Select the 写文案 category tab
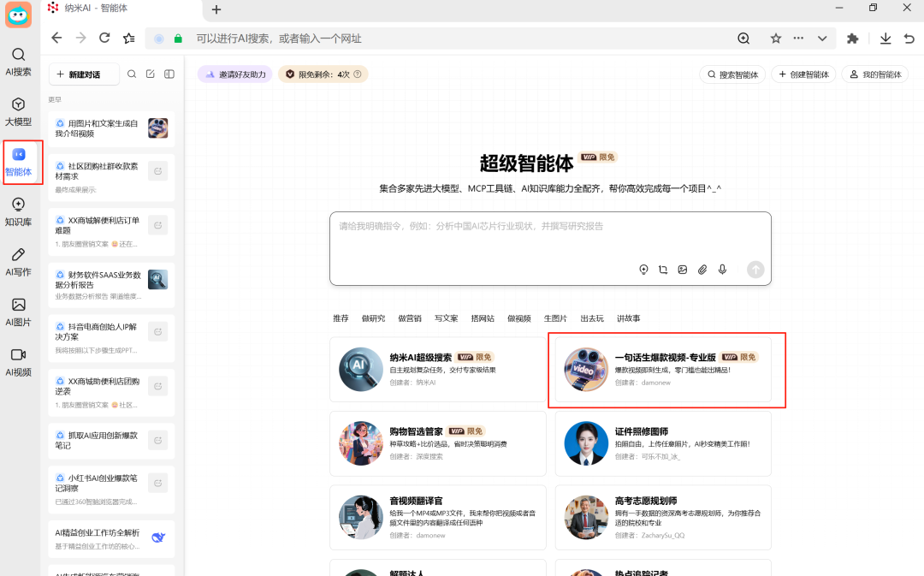The width and height of the screenshot is (924, 576). 446,318
